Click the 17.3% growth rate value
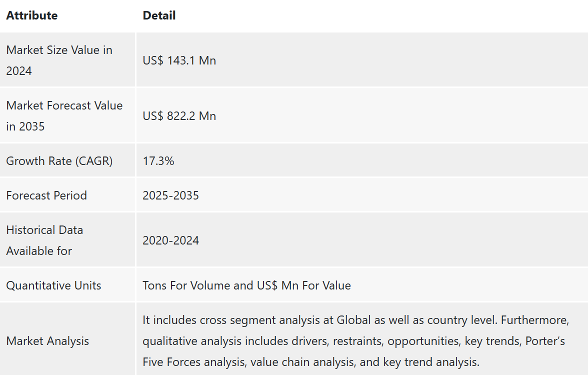The width and height of the screenshot is (588, 375). pyautogui.click(x=158, y=161)
